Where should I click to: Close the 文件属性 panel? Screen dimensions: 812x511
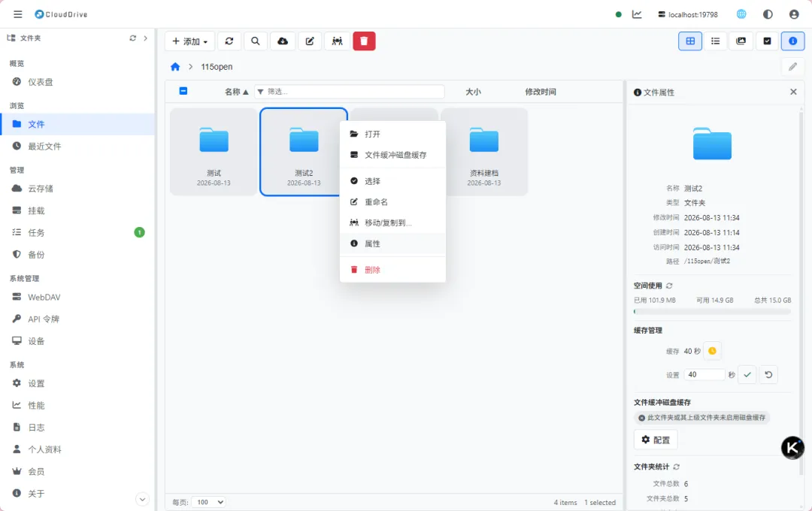(x=793, y=92)
